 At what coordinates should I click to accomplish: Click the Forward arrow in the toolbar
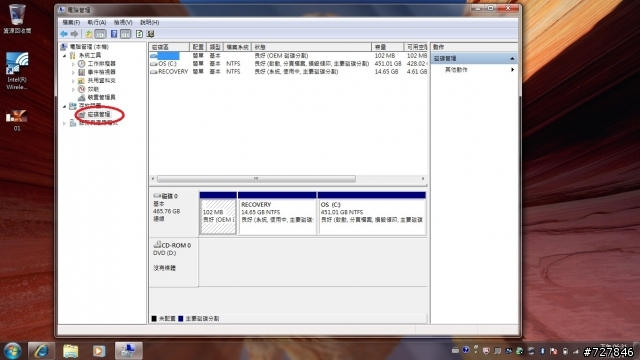pos(74,34)
